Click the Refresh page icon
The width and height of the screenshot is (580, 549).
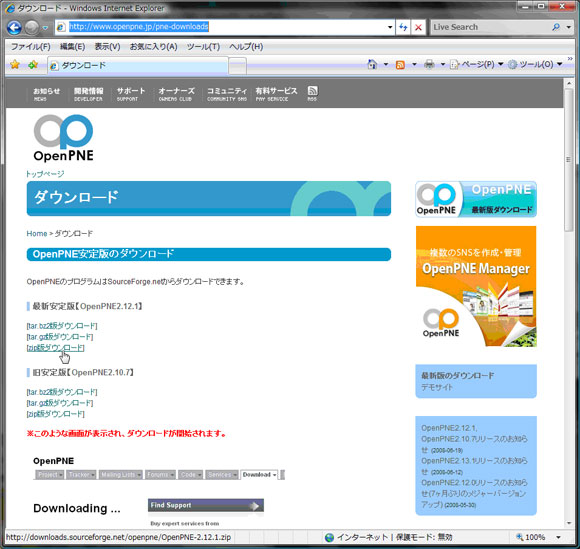(x=403, y=27)
